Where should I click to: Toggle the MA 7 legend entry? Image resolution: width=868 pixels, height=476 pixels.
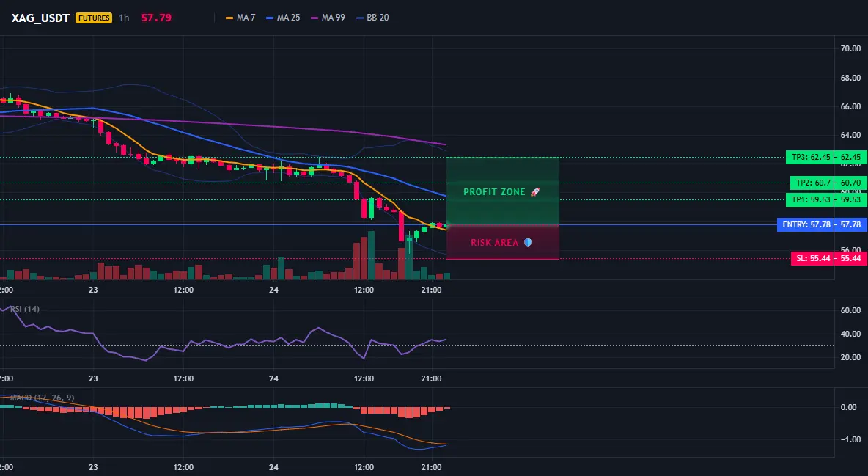pyautogui.click(x=240, y=18)
